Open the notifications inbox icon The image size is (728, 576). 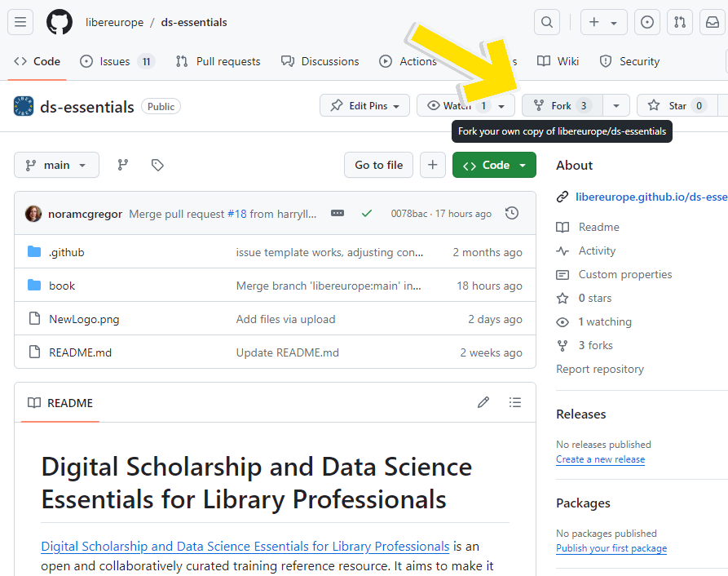tap(713, 22)
